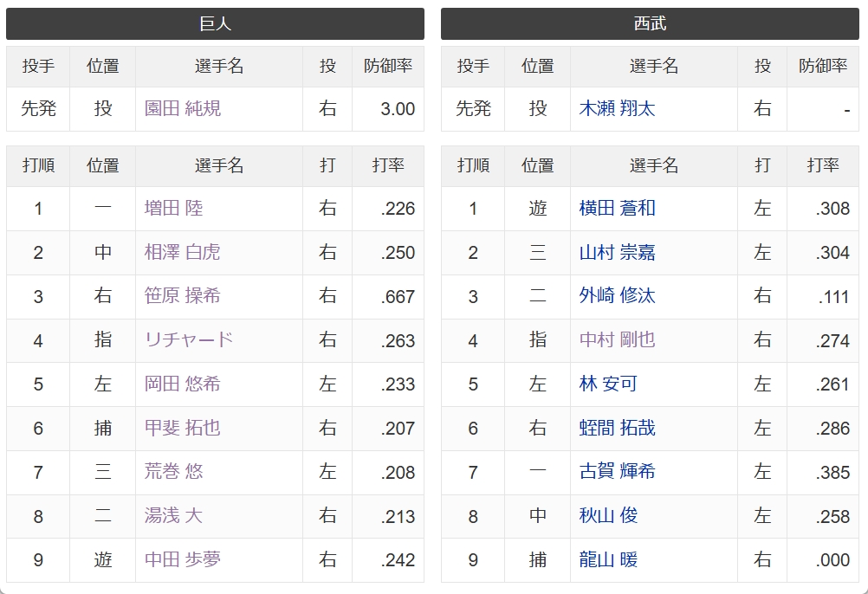Open 中田 歩夢 shortstop profile
The image size is (868, 594).
coord(183,559)
